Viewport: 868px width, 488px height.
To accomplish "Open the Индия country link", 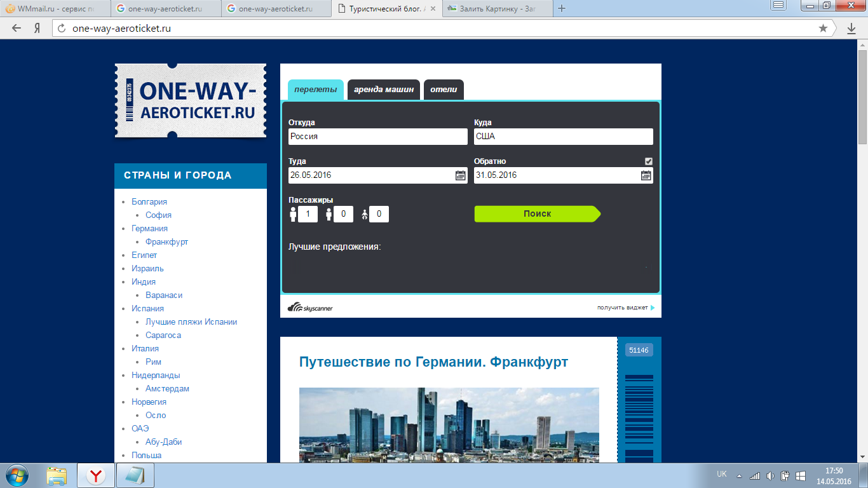I will coord(144,281).
